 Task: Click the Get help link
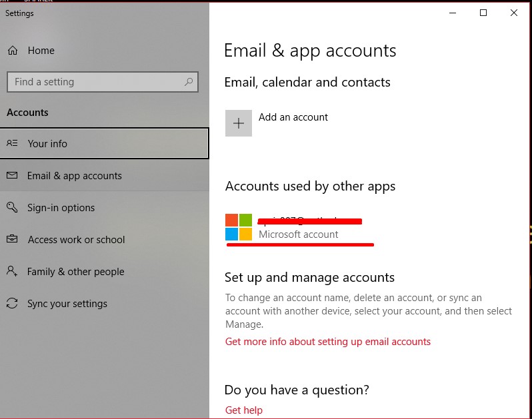[x=244, y=410]
